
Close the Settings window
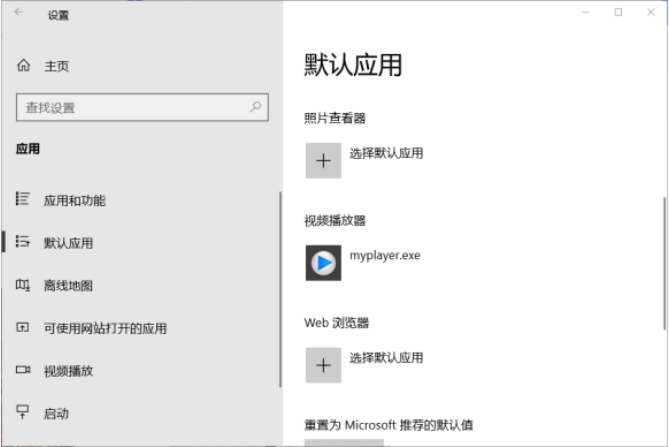point(651,12)
